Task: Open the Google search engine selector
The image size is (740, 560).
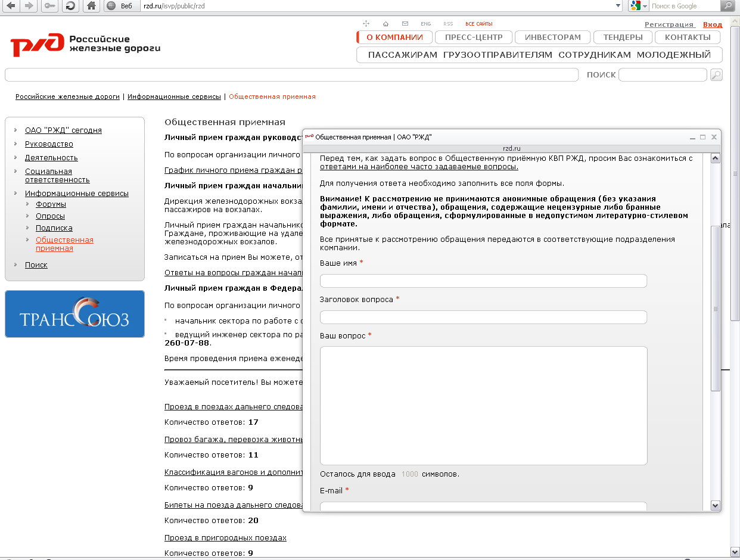Action: [639, 6]
